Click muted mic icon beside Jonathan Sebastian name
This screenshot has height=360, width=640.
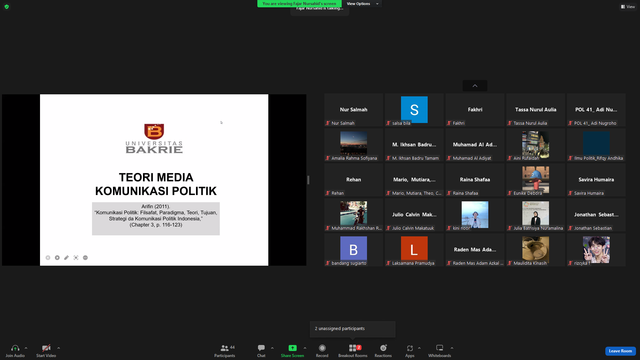570,228
